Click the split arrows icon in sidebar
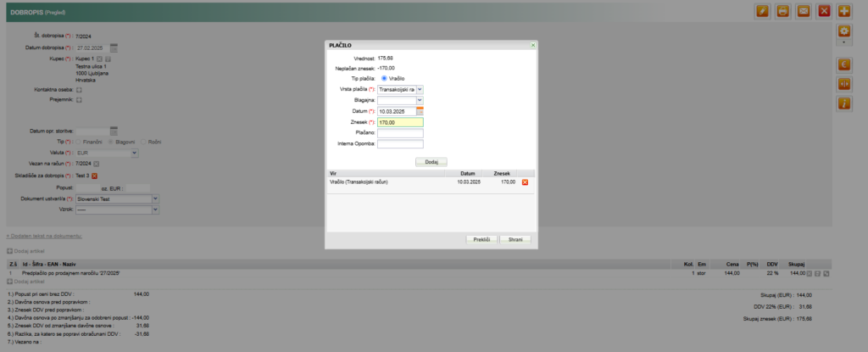This screenshot has height=352, width=868. click(844, 84)
